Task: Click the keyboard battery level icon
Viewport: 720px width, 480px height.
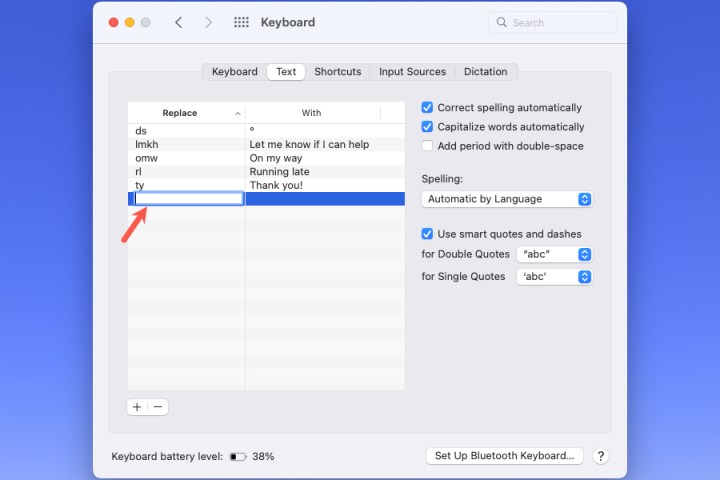Action: [x=238, y=456]
